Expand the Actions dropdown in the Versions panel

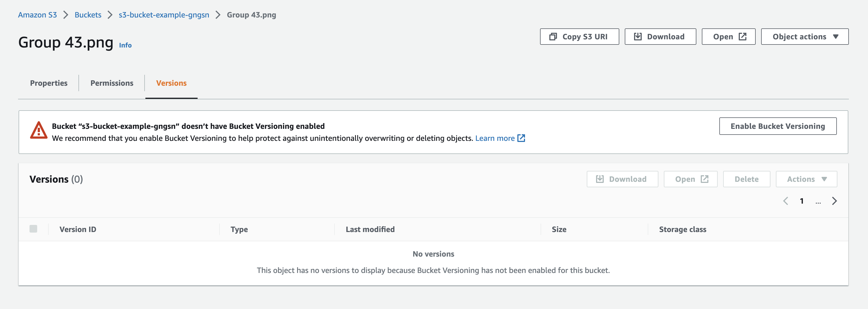point(806,179)
